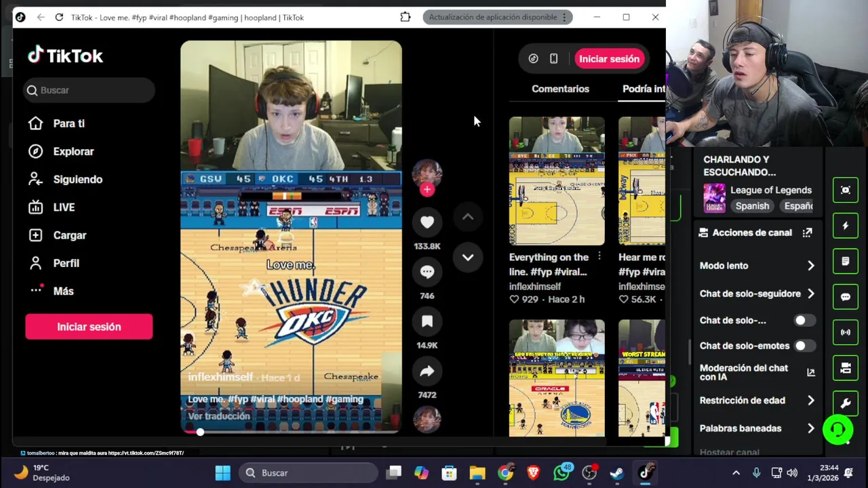Click the taskbar volume icon
The height and width of the screenshot is (488, 868).
click(x=792, y=472)
